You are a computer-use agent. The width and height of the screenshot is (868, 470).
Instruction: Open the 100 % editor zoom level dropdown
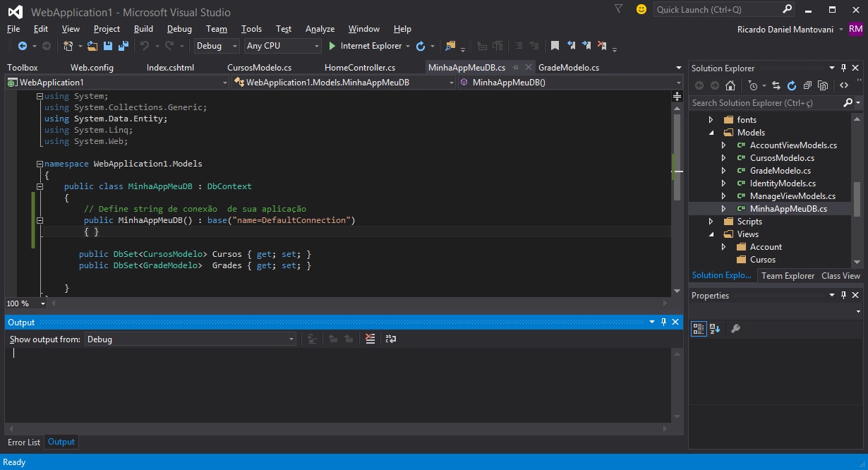[x=43, y=303]
